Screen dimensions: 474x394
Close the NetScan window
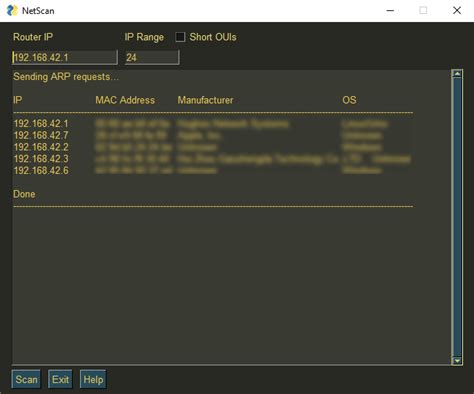[x=457, y=11]
